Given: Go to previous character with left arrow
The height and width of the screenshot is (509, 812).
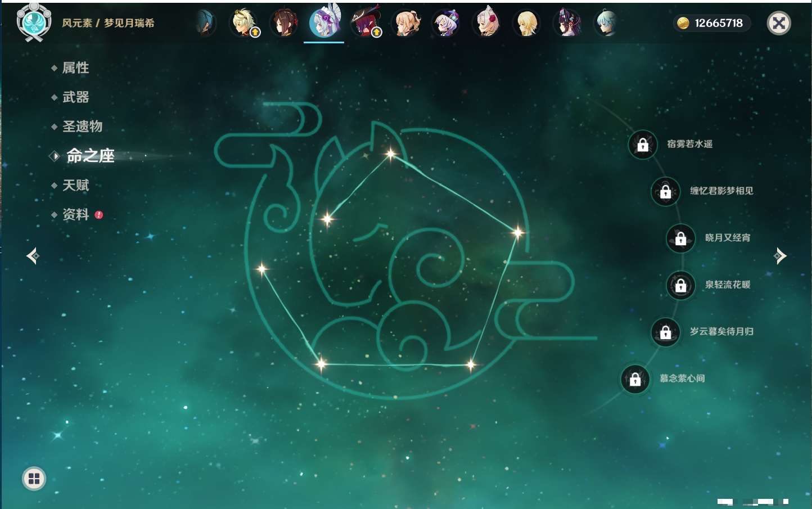Looking at the screenshot, I should click(33, 256).
